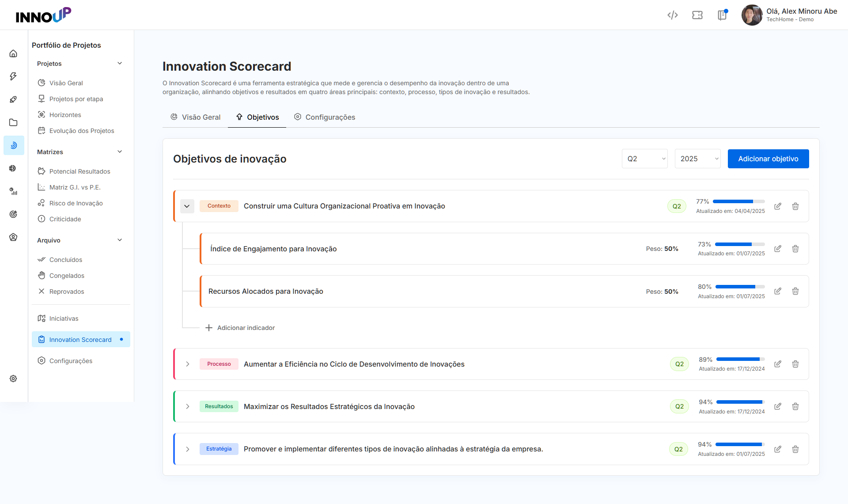Select the highlighted spiral portfolio icon
Viewport: 848px width, 504px height.
[x=14, y=145]
